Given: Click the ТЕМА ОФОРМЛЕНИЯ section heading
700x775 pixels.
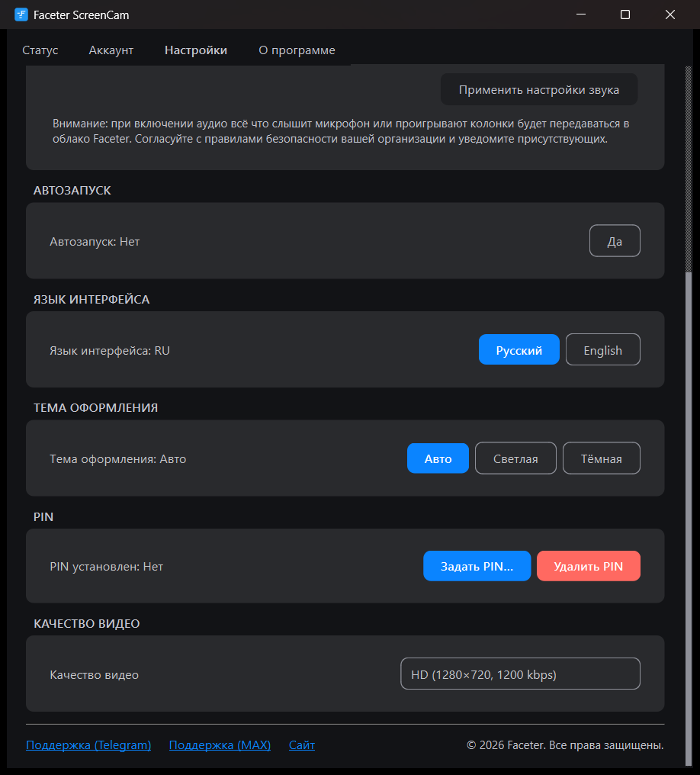Looking at the screenshot, I should 96,408.
